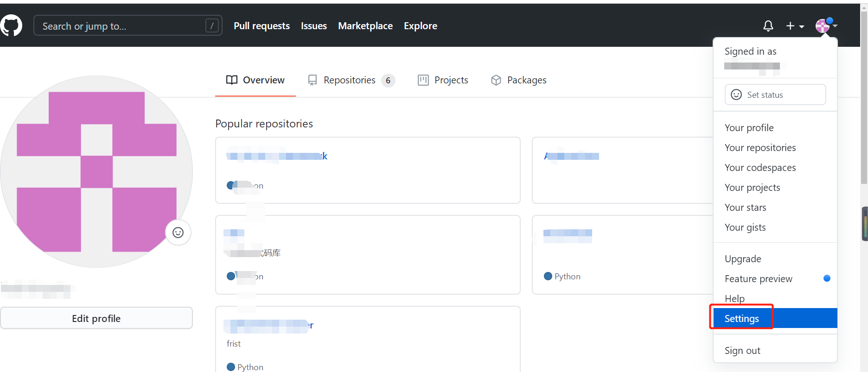Open Explore in top navigation
This screenshot has width=868, height=372.
(421, 26)
